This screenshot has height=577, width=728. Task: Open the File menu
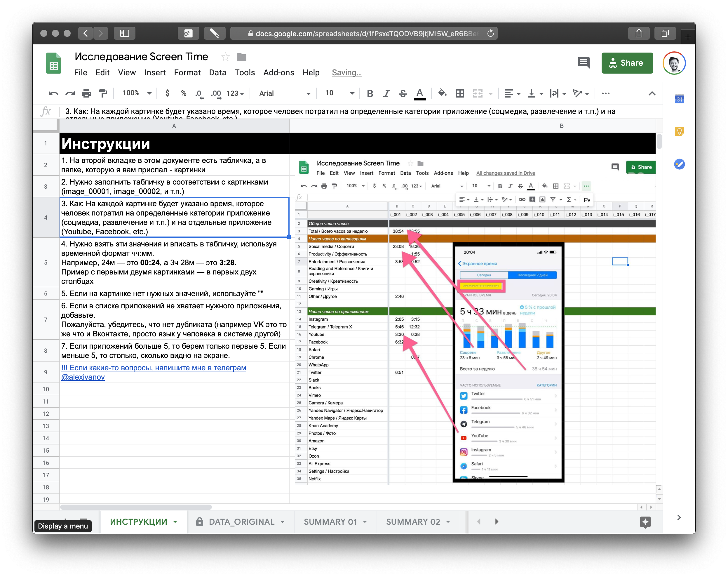point(80,73)
